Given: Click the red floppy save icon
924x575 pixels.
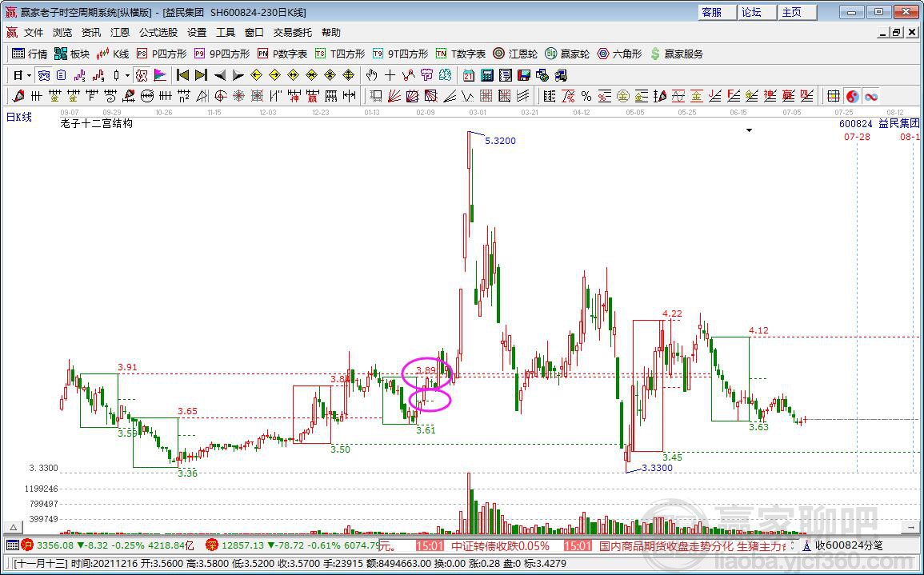Looking at the screenshot, I should pos(524,75).
